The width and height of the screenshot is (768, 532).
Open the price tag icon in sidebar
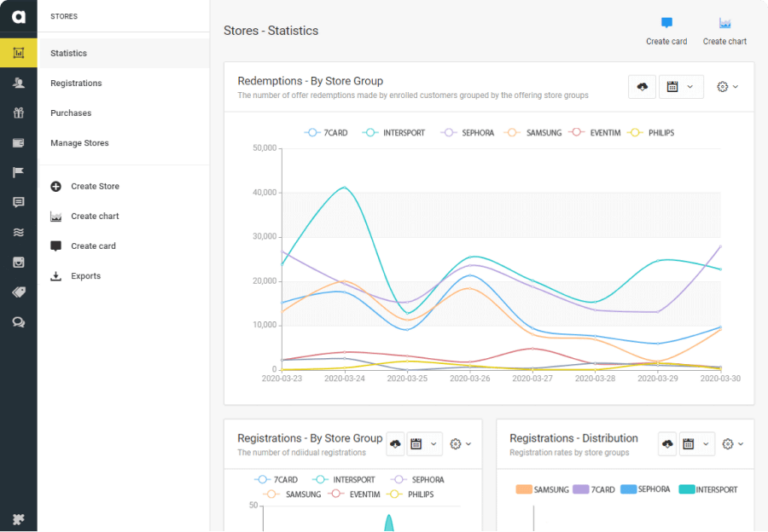[18, 292]
